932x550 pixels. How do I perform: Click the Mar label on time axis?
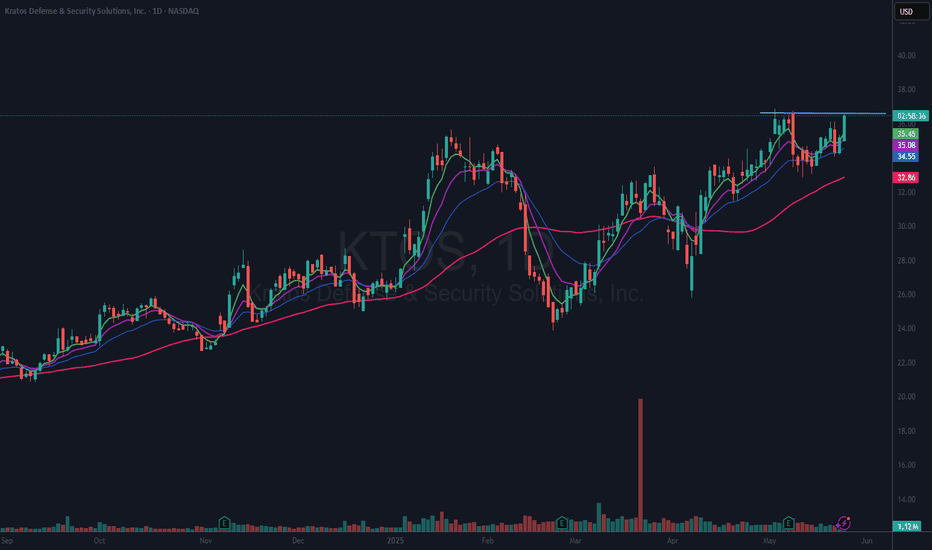[x=575, y=541]
